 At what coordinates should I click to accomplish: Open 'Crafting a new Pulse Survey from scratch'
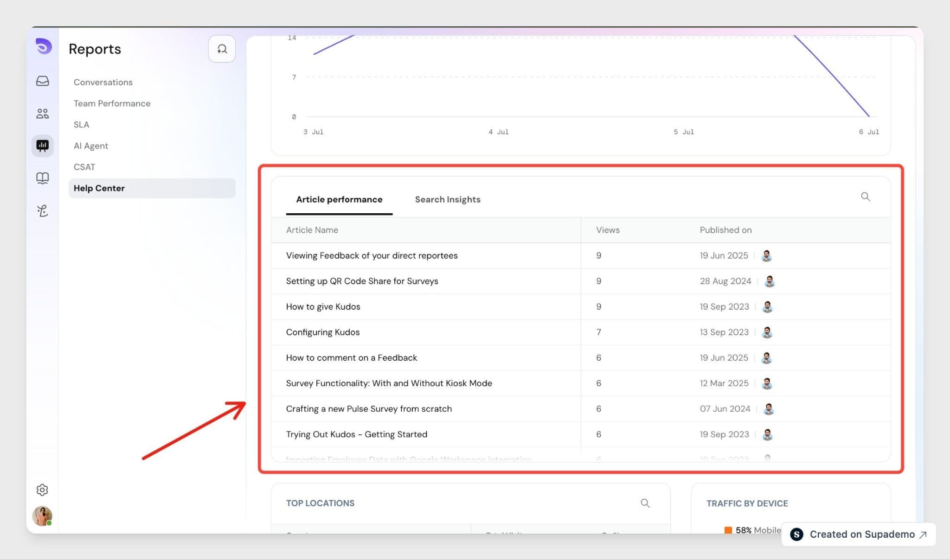tap(369, 408)
